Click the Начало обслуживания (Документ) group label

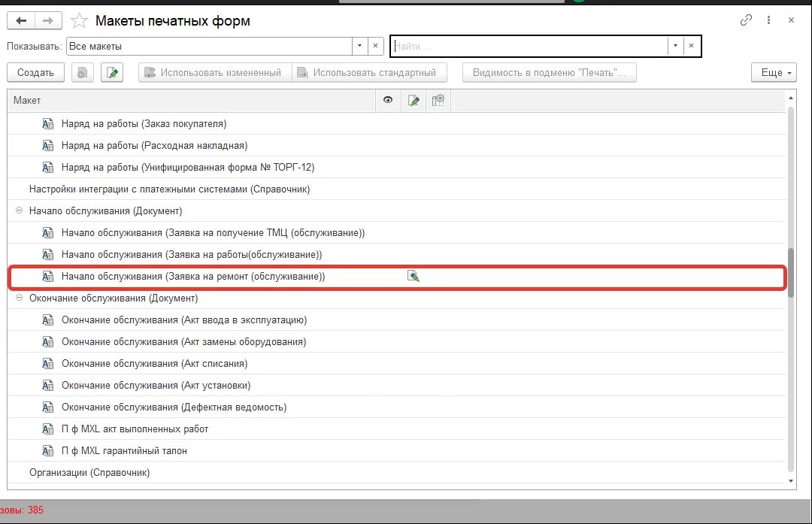coord(106,211)
